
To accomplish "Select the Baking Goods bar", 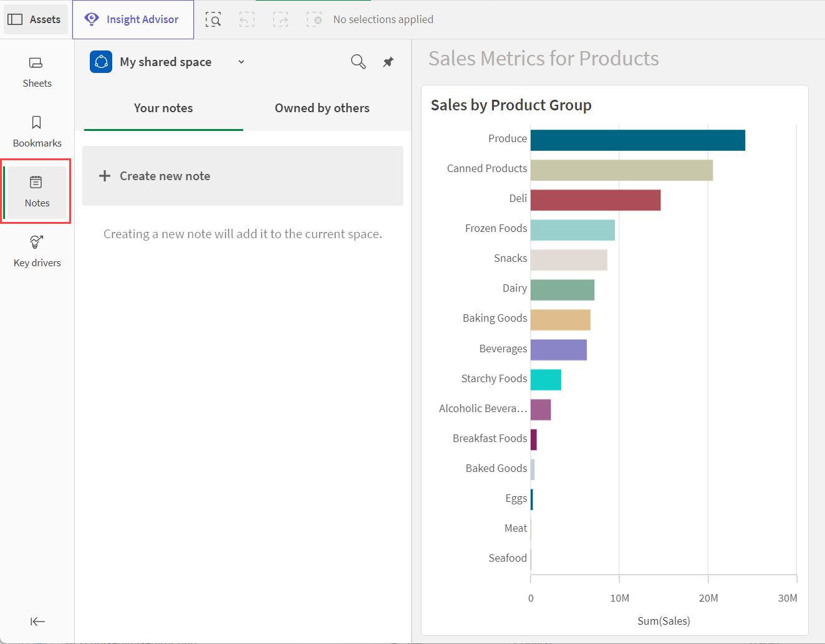I will tap(561, 320).
